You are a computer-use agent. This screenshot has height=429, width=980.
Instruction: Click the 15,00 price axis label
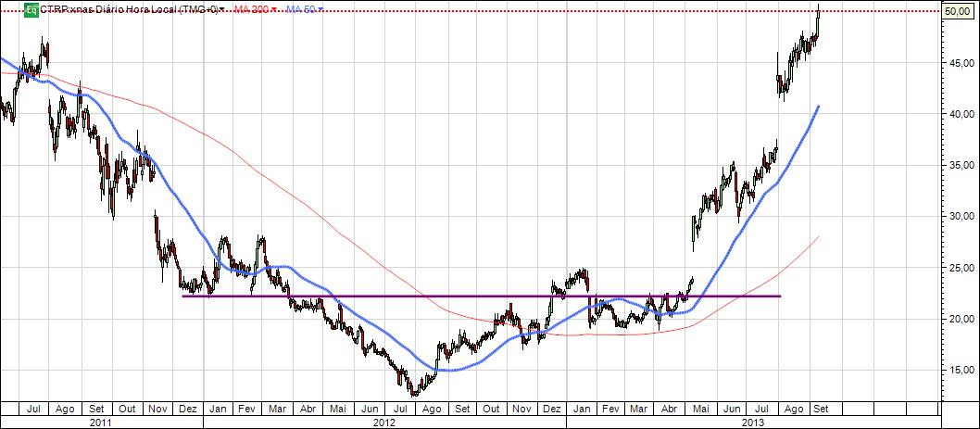pyautogui.click(x=962, y=371)
